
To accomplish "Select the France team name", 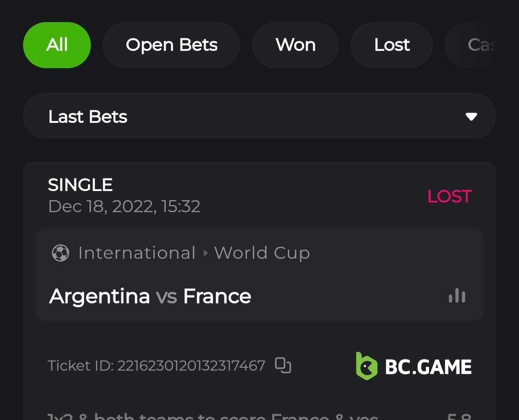I will [x=217, y=296].
